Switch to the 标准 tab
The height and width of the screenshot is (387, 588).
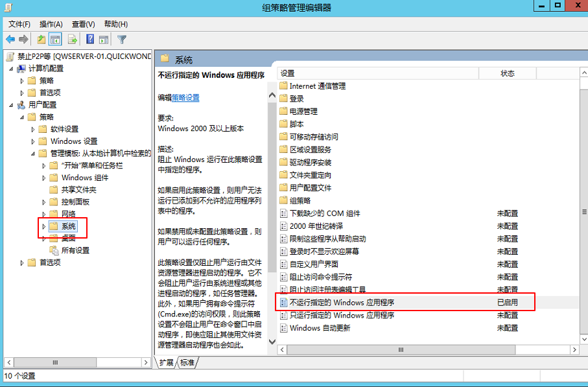point(187,362)
